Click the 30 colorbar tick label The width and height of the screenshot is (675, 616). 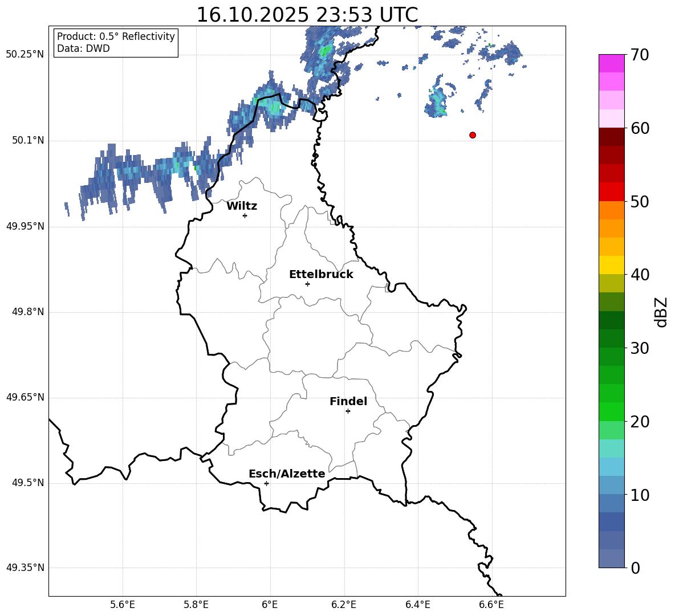(639, 348)
